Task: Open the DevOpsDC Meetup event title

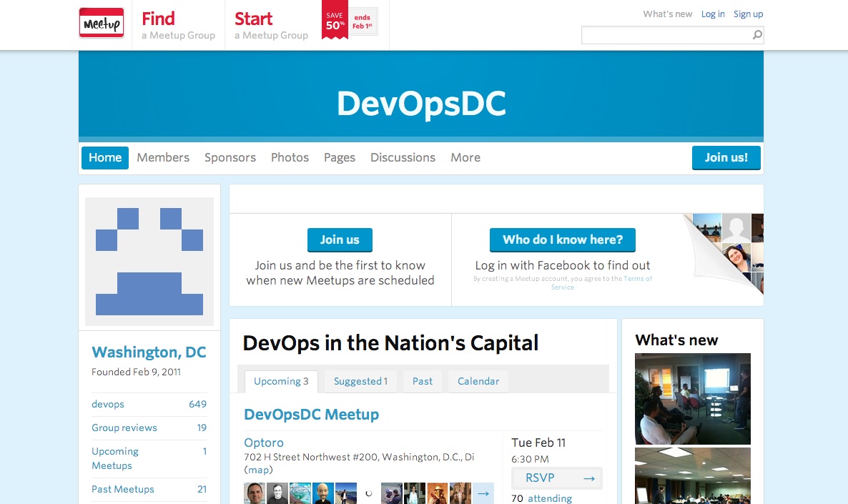Action: coord(312,414)
